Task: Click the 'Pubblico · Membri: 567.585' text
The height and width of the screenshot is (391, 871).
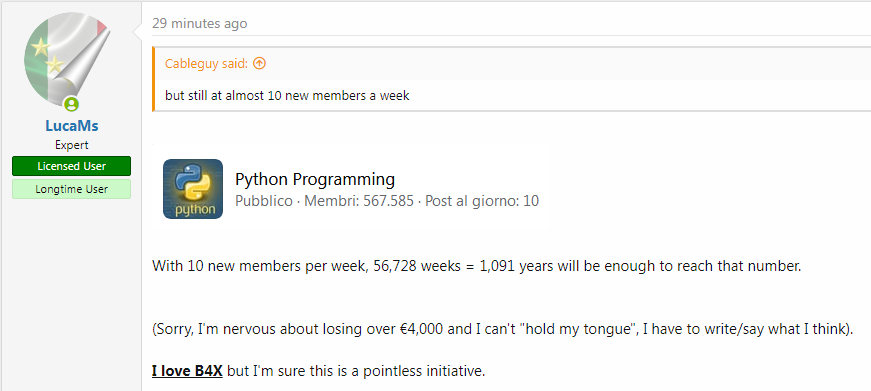Action: coord(324,200)
